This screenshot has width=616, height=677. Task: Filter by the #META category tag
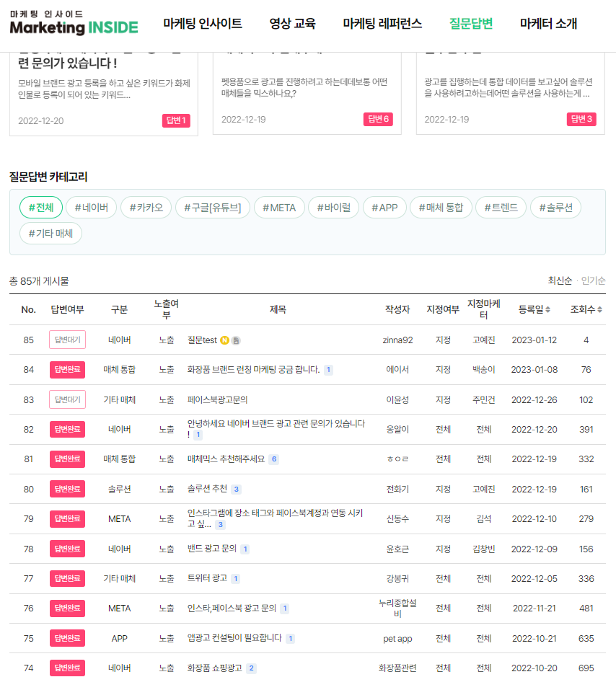(279, 207)
